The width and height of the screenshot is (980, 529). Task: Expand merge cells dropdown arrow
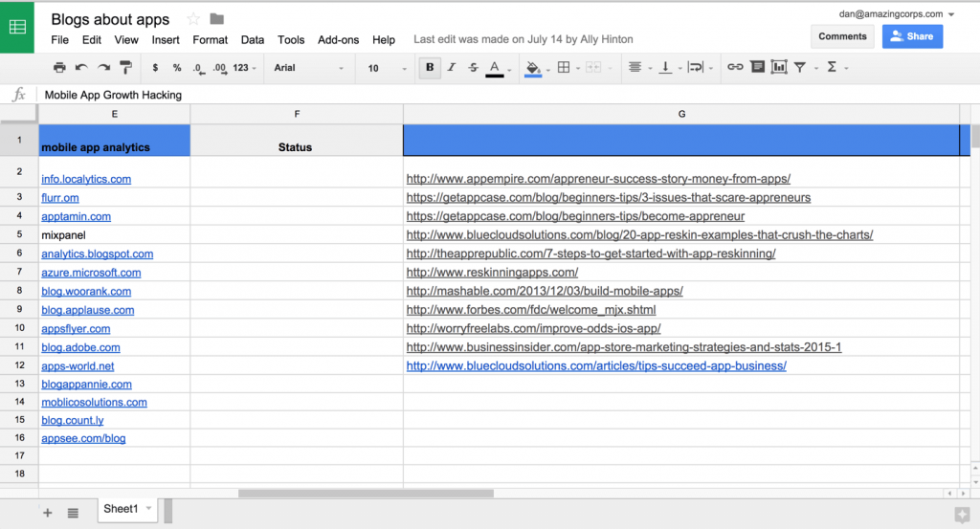[x=610, y=68]
